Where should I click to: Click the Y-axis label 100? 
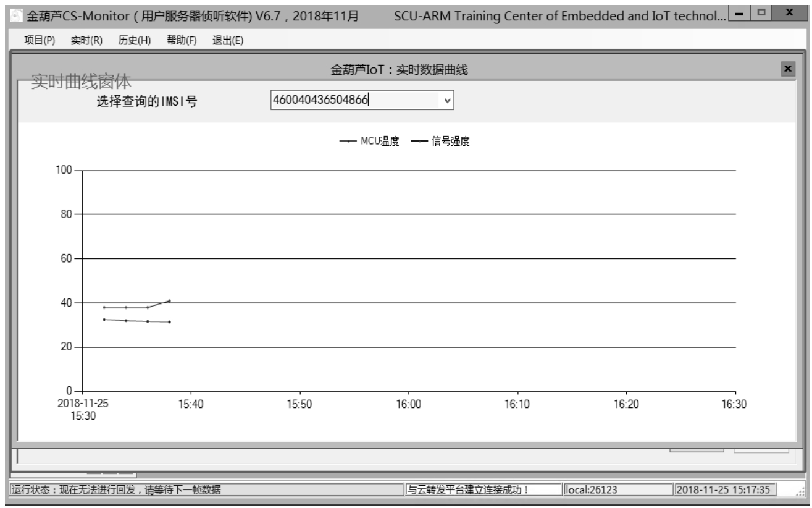pyautogui.click(x=64, y=170)
